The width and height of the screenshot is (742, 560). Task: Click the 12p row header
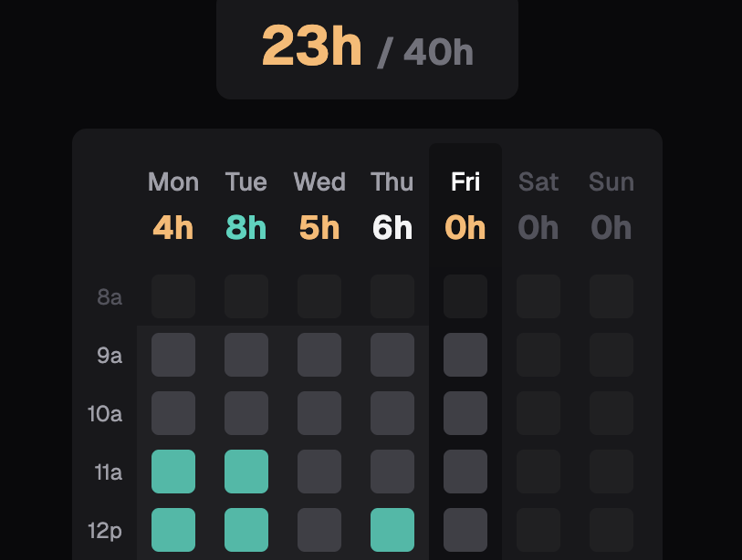[108, 530]
